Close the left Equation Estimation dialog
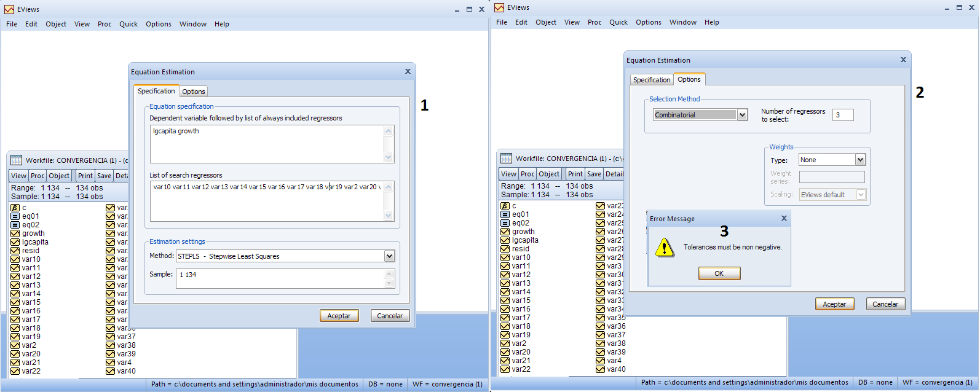 (408, 71)
